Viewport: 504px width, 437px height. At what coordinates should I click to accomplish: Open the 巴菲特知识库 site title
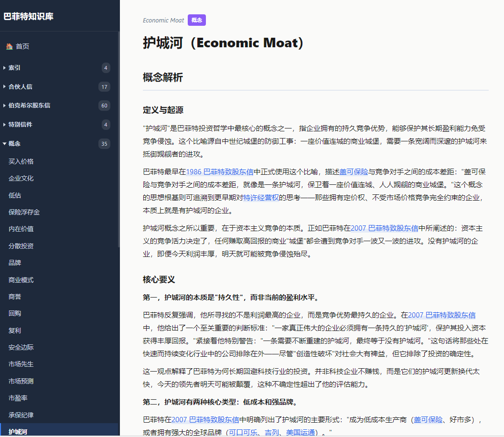[29, 16]
